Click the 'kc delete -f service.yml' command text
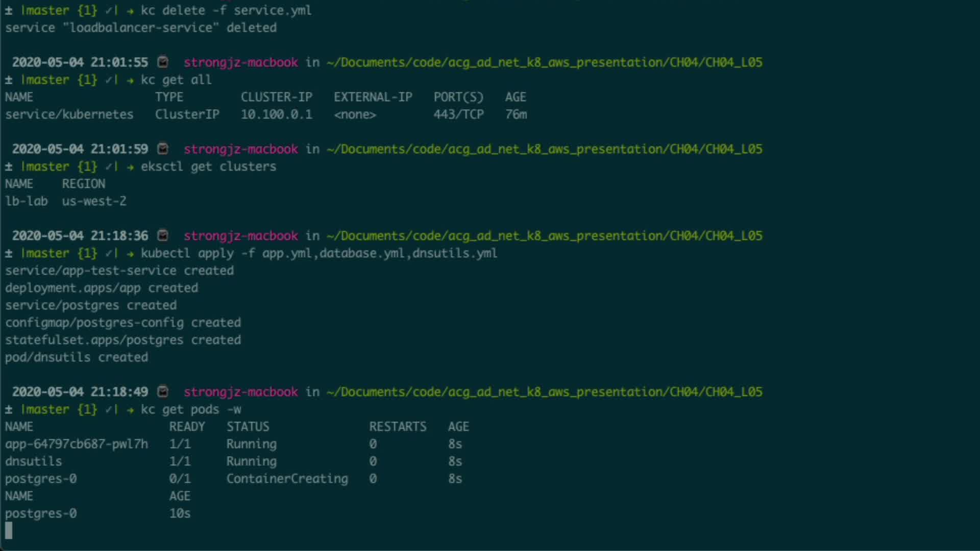 (x=226, y=10)
